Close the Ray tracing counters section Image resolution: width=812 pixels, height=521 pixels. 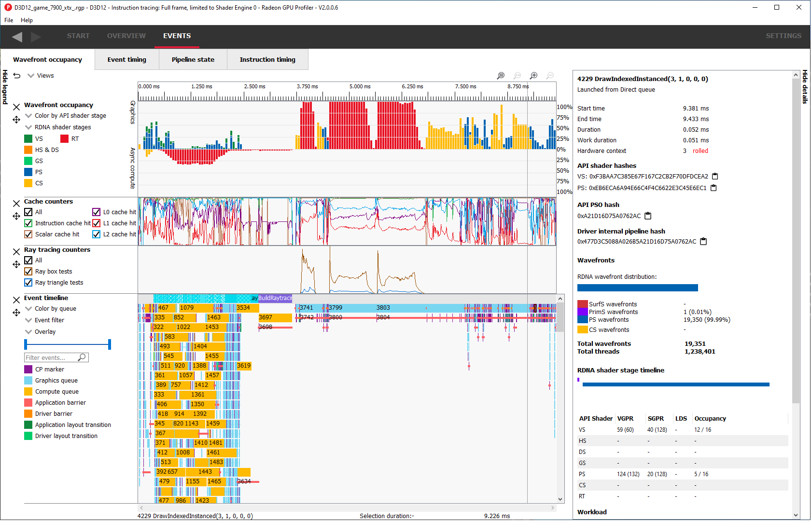coord(16,251)
